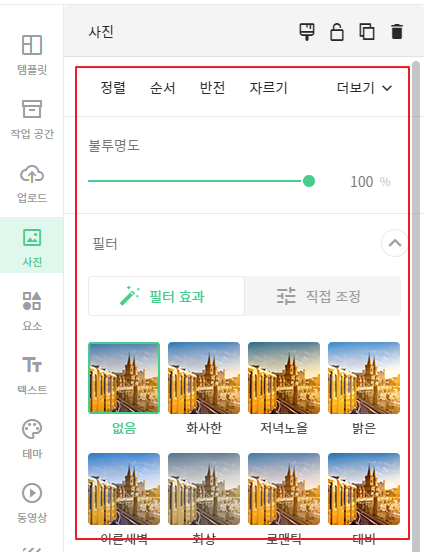Click the 필터 section heading
Image resolution: width=424 pixels, height=552 pixels.
pos(105,244)
